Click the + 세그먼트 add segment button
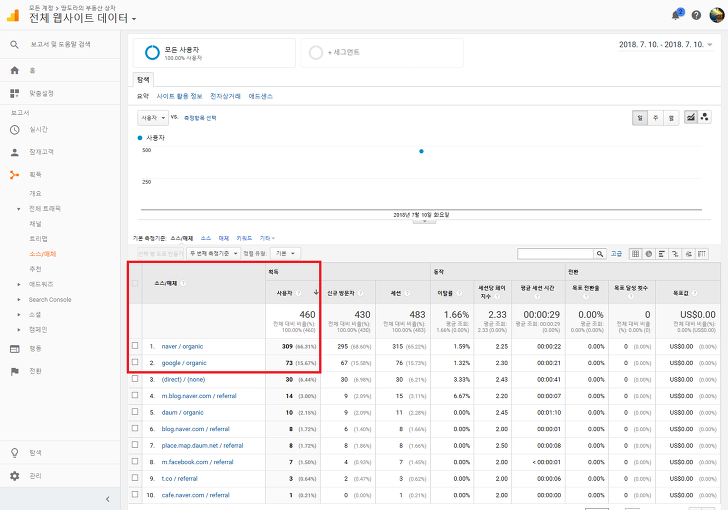 coord(382,52)
